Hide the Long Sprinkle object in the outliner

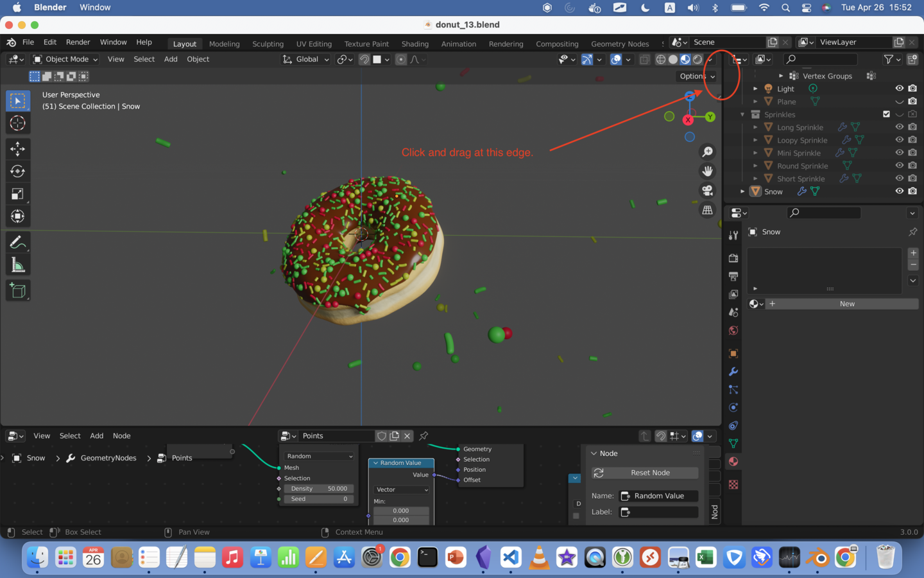[899, 127]
